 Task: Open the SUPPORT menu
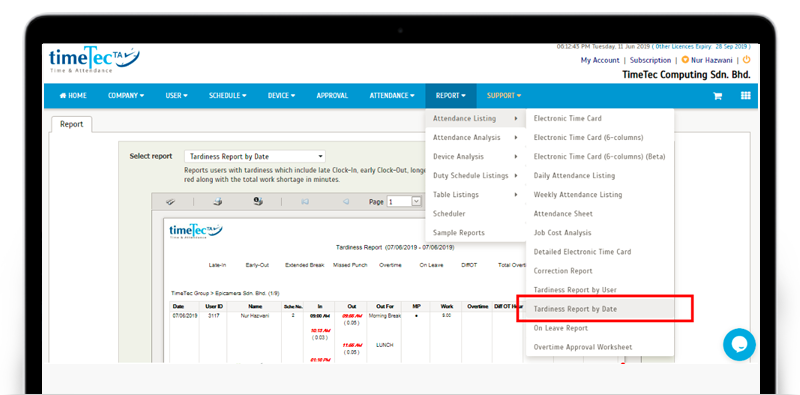tap(504, 95)
